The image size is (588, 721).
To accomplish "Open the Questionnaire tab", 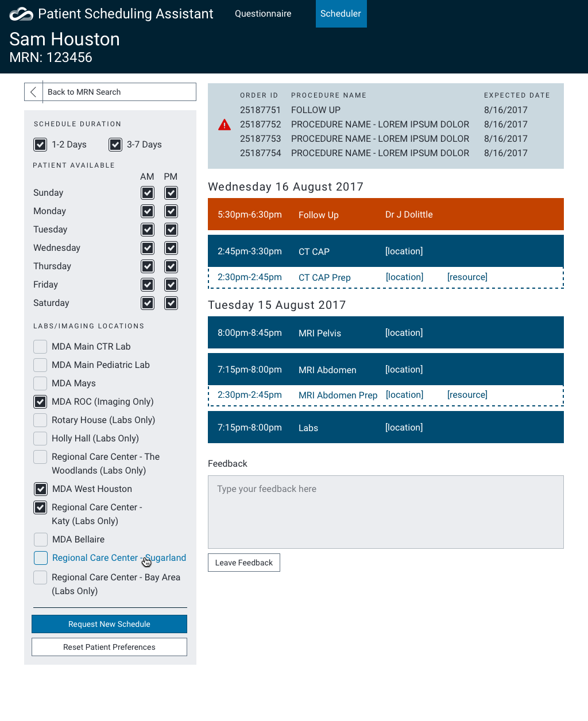I will [263, 14].
